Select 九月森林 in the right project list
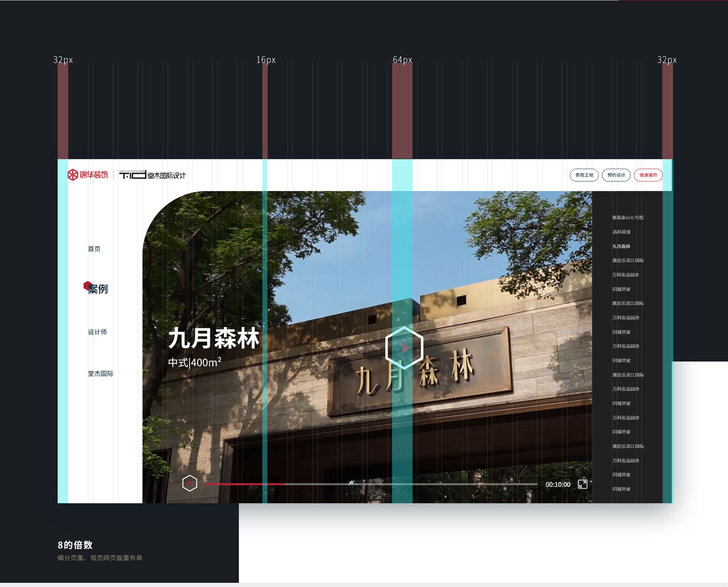 621,246
